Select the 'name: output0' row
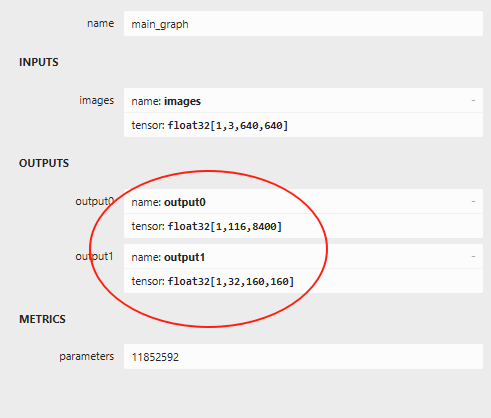Viewport: 491px width, 418px height. (303, 202)
